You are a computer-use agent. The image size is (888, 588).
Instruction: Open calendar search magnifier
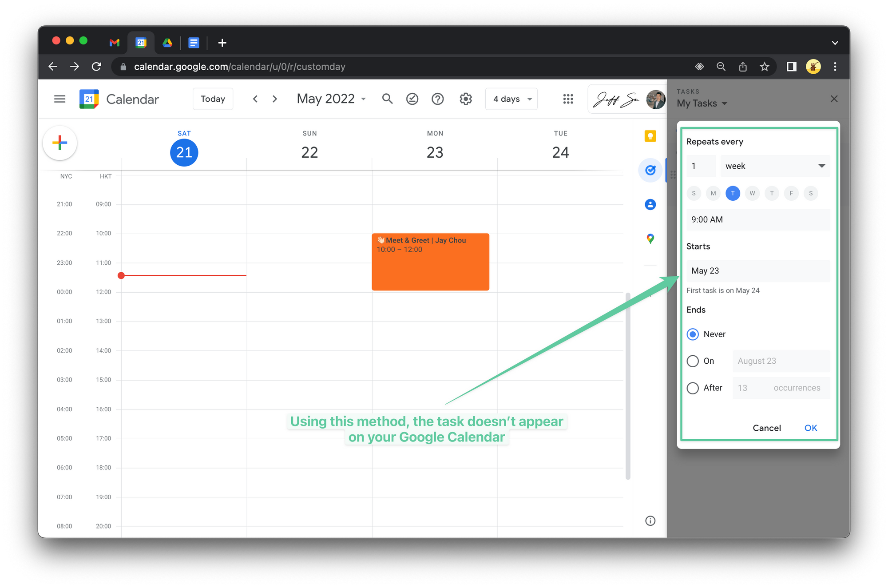pyautogui.click(x=388, y=99)
